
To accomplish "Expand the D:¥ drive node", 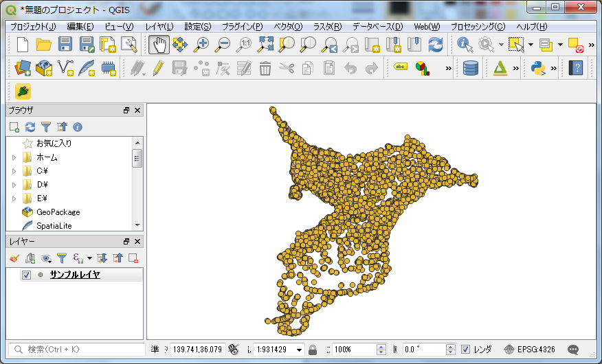I will [x=14, y=185].
